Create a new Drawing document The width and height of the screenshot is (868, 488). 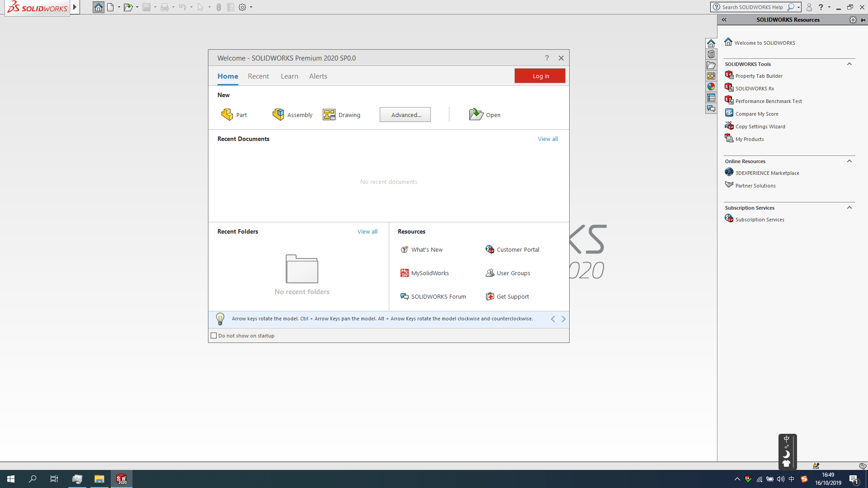[x=342, y=115]
